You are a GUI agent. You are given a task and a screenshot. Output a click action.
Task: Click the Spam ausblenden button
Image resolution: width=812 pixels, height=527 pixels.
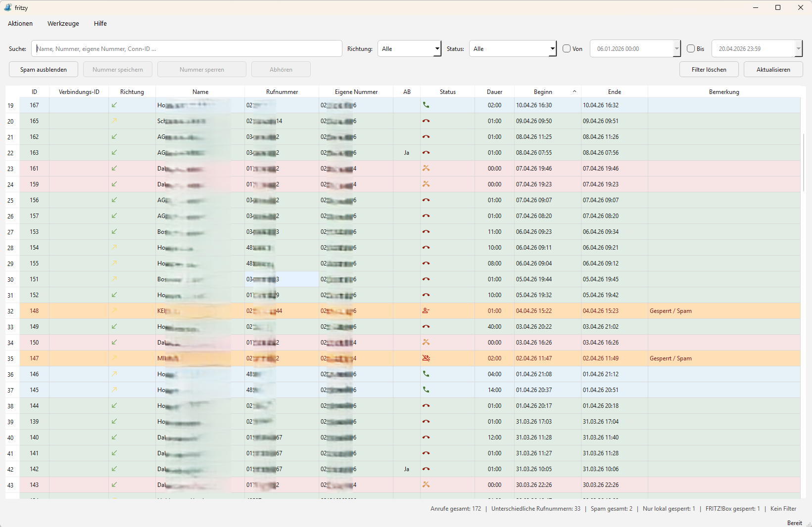[44, 70]
